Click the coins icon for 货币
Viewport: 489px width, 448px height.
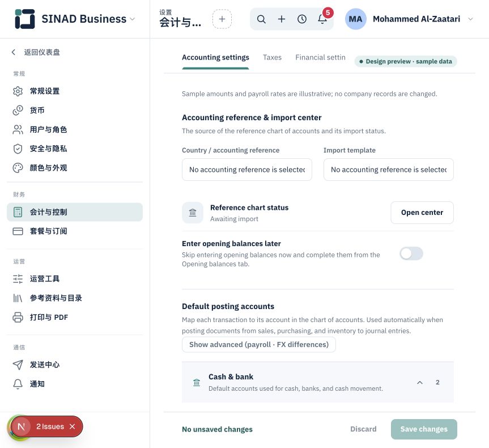(18, 110)
